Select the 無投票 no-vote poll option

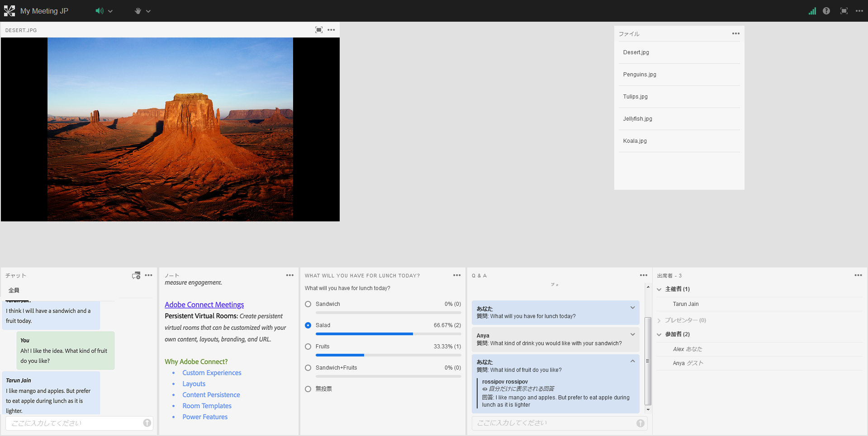(308, 389)
